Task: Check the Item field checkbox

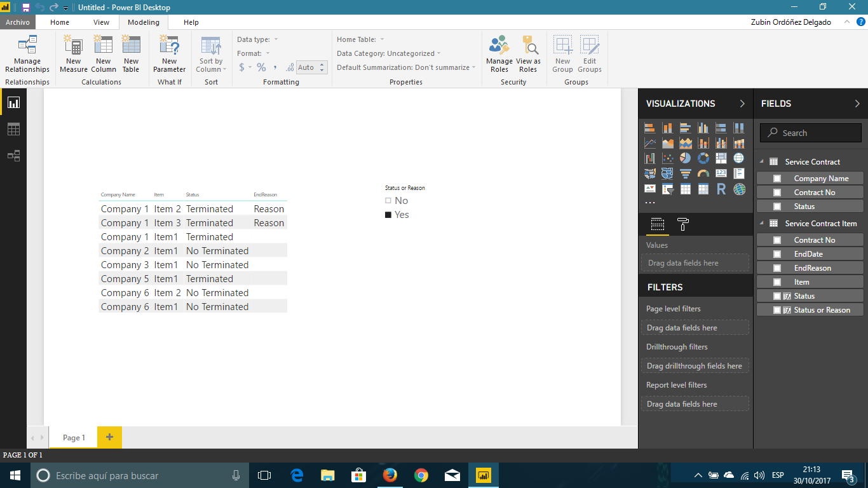Action: pyautogui.click(x=777, y=282)
